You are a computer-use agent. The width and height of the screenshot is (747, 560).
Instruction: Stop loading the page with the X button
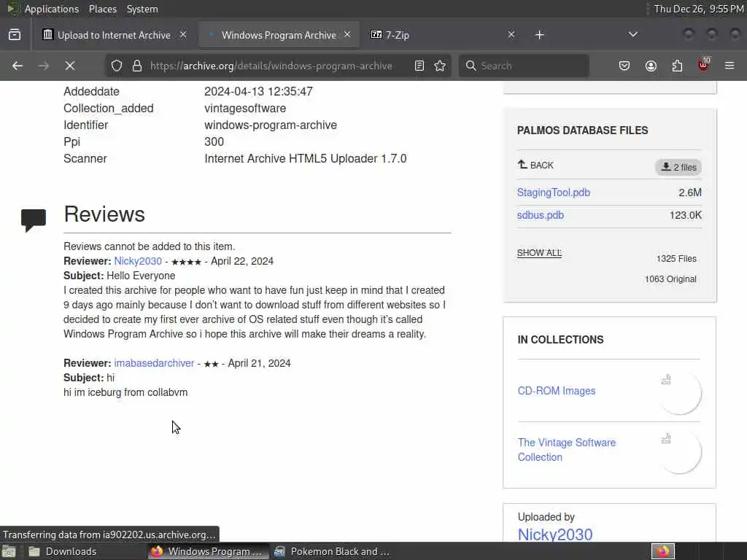pyautogui.click(x=70, y=66)
